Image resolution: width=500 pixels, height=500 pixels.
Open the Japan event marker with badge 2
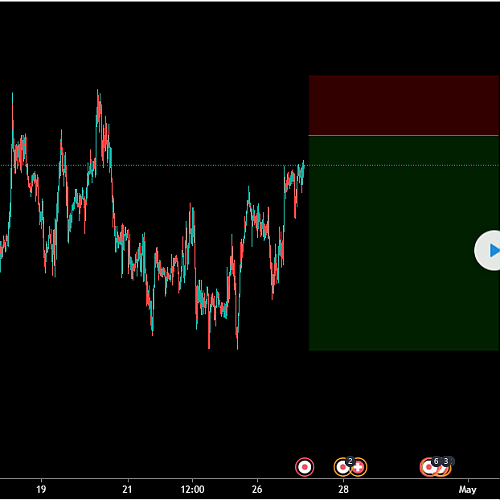coord(343,467)
